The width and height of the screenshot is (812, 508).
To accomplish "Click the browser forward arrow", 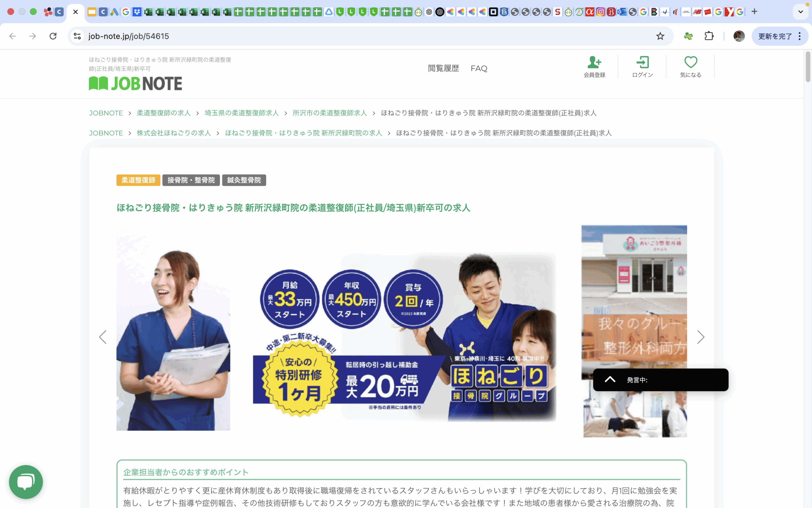I will (x=33, y=36).
